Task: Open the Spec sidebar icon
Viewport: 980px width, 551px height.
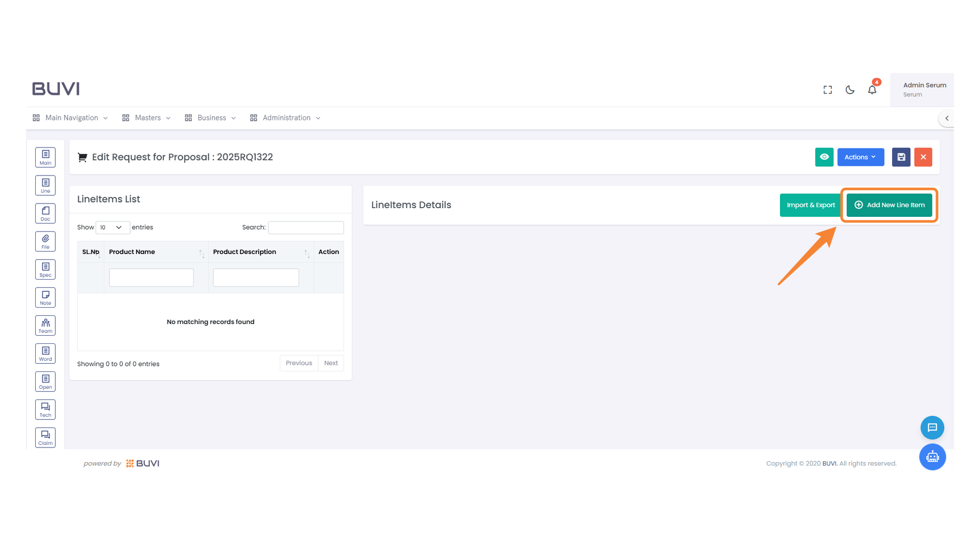Action: click(45, 269)
